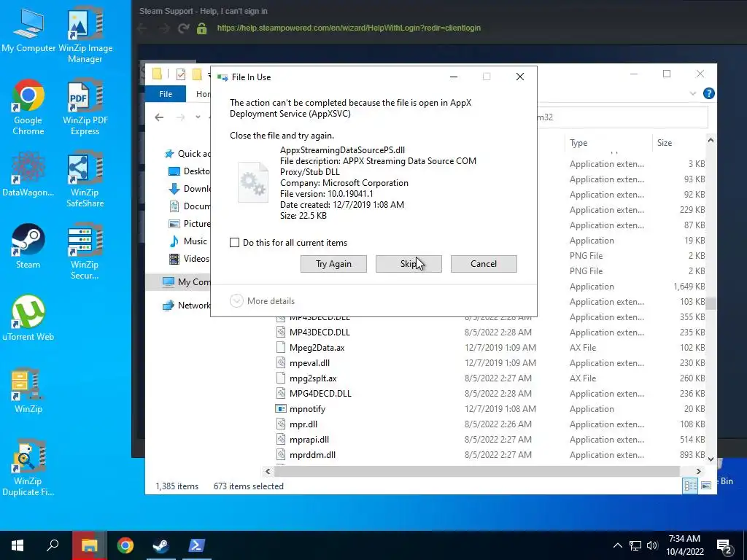
Task: Switch to Chrome on the taskbar
Action: tap(125, 545)
